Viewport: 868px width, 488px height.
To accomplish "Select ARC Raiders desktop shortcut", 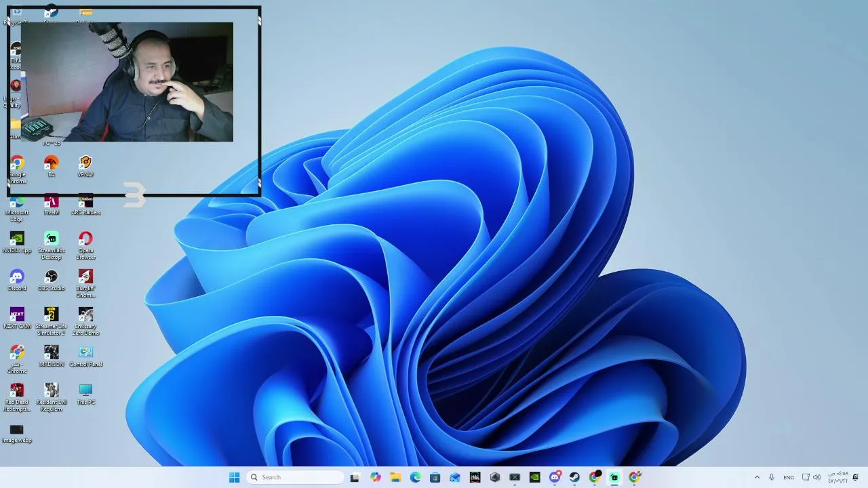I will [x=85, y=205].
